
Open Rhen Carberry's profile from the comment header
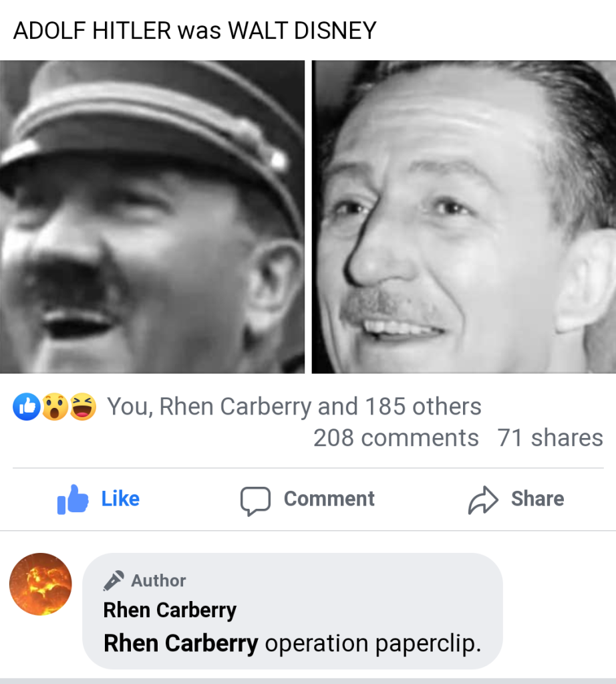pyautogui.click(x=170, y=610)
